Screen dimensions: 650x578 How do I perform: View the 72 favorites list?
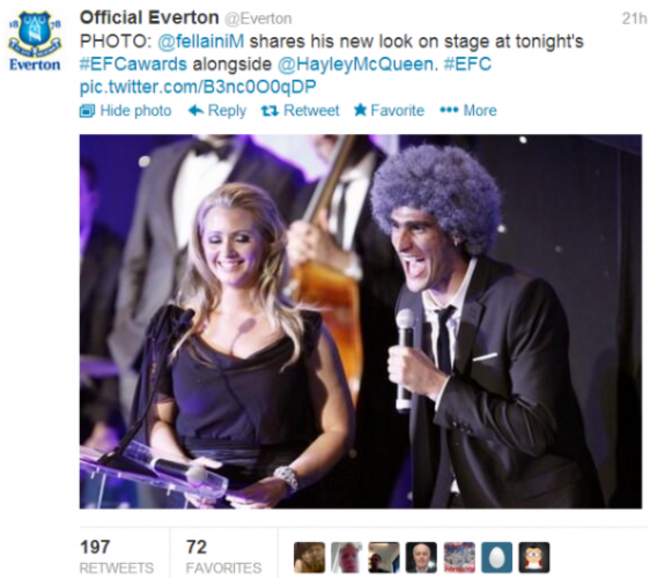[223, 556]
